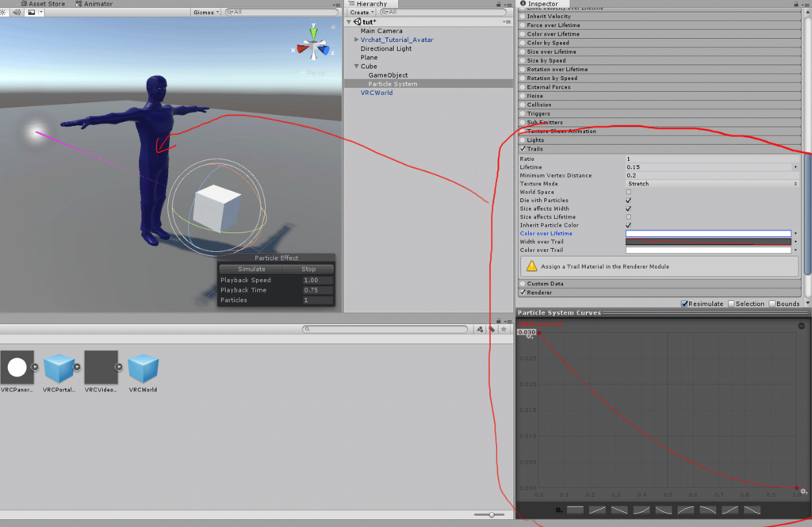Image resolution: width=812 pixels, height=527 pixels.
Task: Click the Simulate button in Particle Effect
Action: (251, 269)
